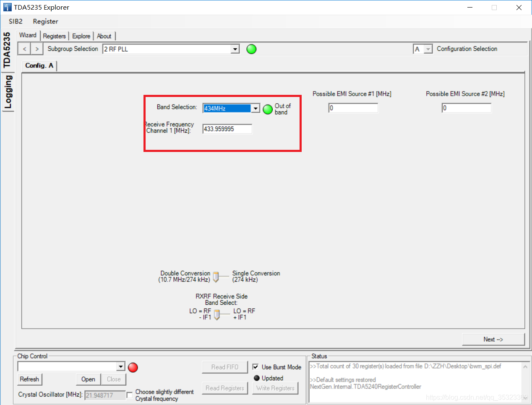Select the Logging vertical side tab
The image size is (532, 405).
pos(8,92)
